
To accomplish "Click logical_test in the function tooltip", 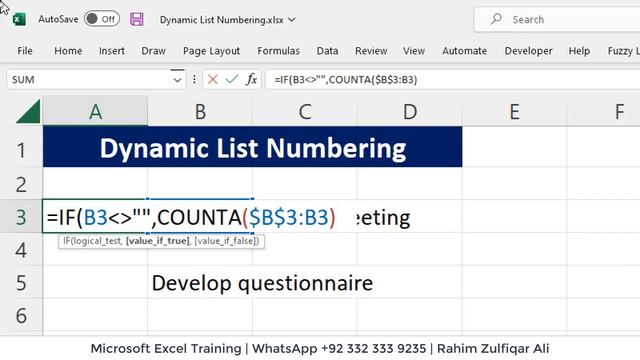I will 97,241.
